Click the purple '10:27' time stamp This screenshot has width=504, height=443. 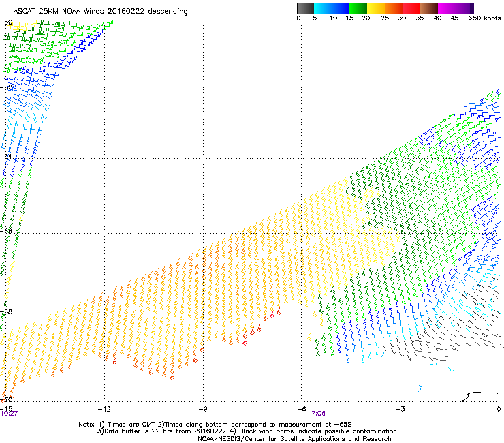coord(9,414)
